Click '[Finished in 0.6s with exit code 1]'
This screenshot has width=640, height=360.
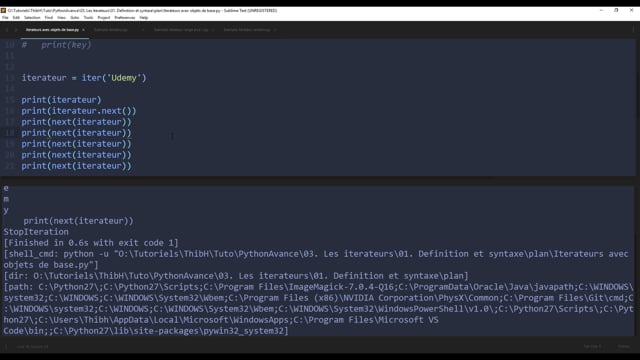point(91,243)
